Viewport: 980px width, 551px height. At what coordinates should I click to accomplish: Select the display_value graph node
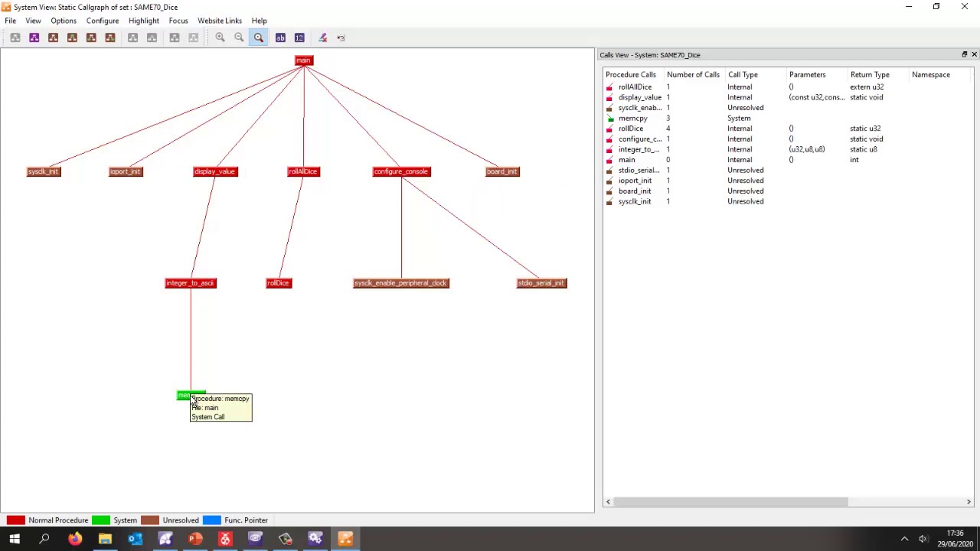point(215,171)
